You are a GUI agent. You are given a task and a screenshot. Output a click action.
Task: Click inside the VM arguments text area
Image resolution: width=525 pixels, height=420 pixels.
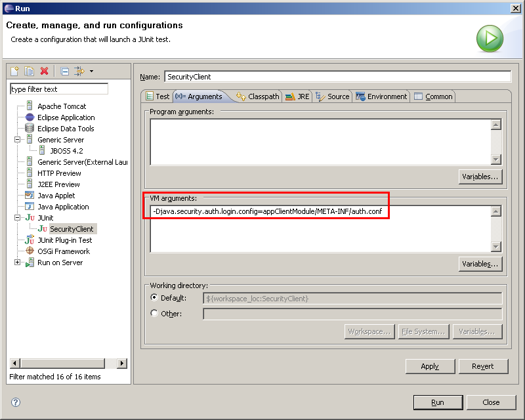tap(320, 229)
